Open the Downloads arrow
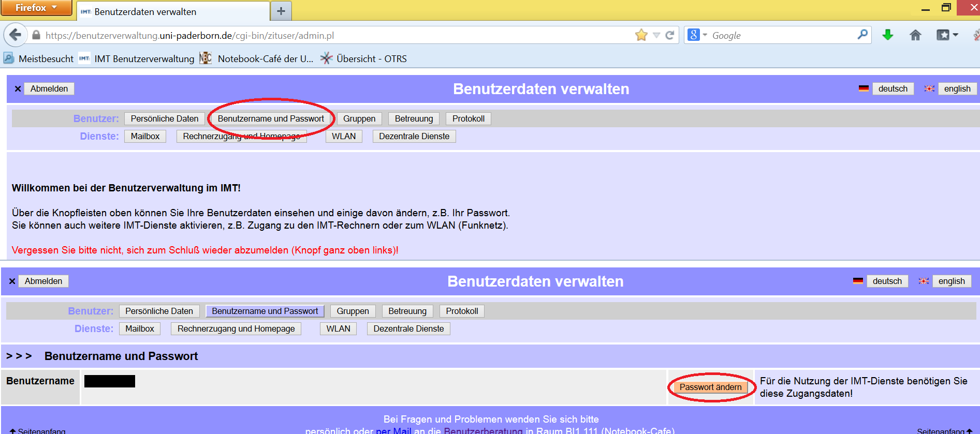This screenshot has width=980, height=434. coord(888,35)
